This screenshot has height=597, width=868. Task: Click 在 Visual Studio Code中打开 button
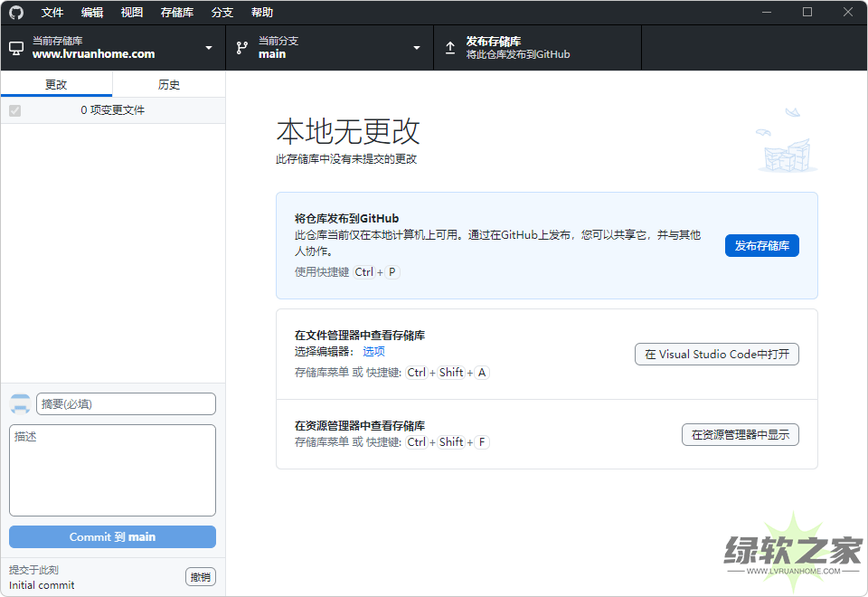coord(717,355)
